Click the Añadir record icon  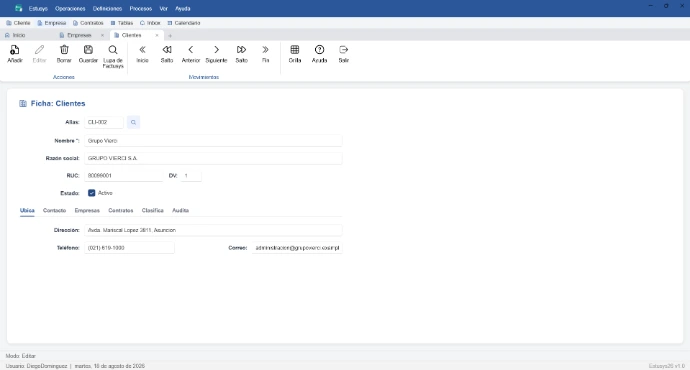tap(15, 50)
